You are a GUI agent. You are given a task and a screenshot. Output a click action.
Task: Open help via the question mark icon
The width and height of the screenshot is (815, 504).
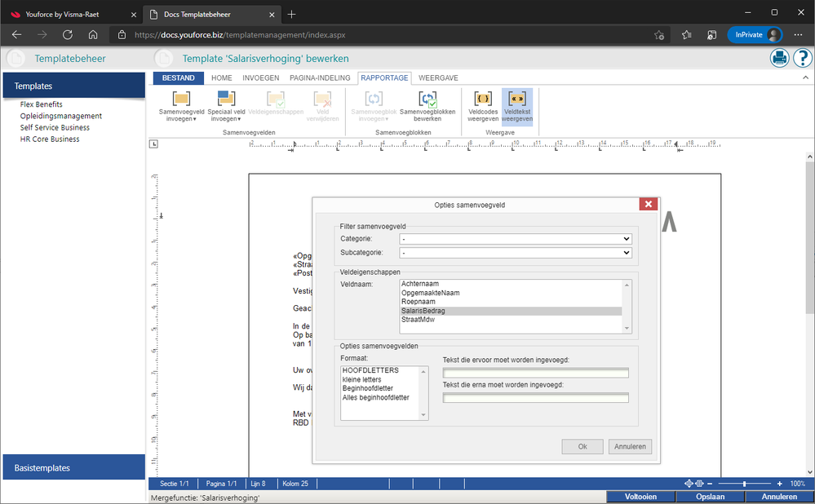coord(803,58)
